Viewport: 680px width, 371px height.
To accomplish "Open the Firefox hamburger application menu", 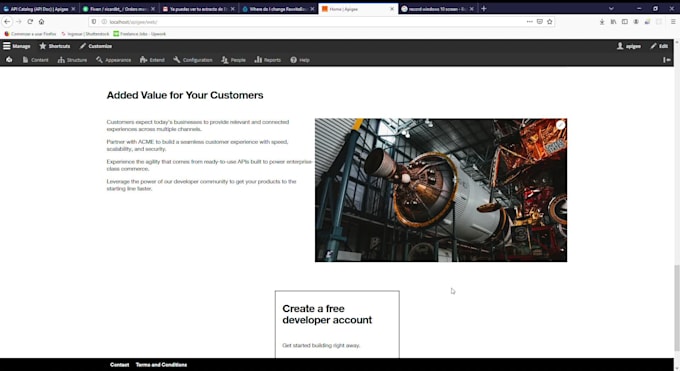I will pyautogui.click(x=673, y=22).
